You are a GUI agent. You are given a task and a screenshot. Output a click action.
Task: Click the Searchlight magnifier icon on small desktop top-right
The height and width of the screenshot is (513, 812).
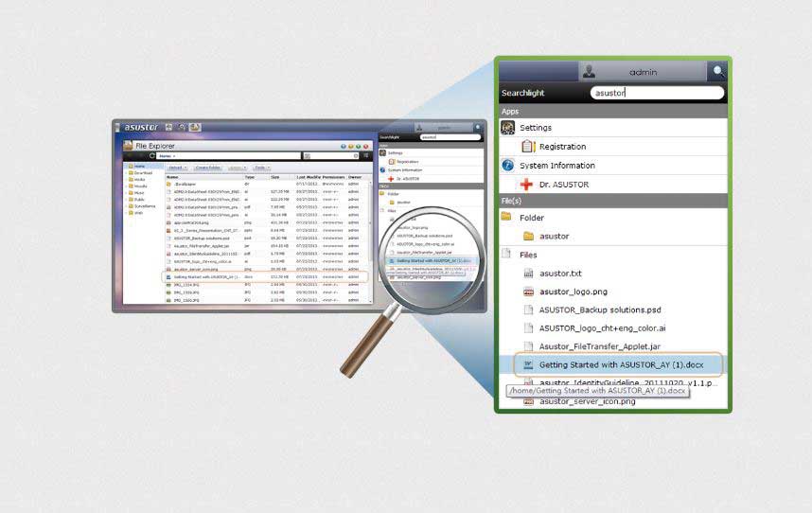coord(478,127)
